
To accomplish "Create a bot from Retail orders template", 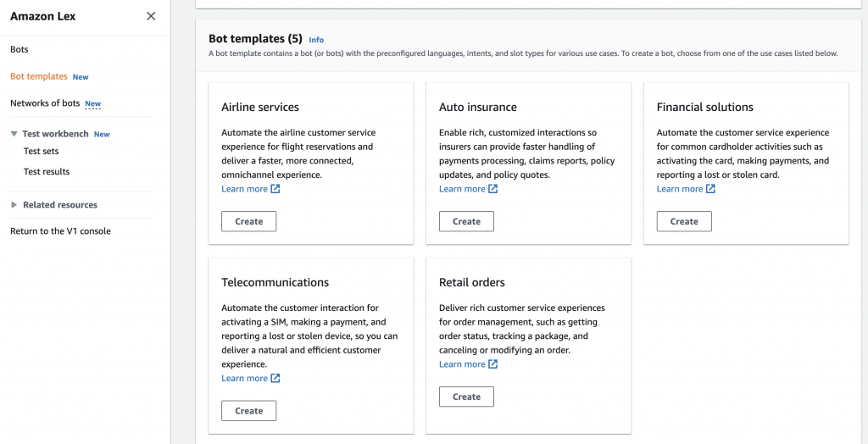I will [x=466, y=397].
